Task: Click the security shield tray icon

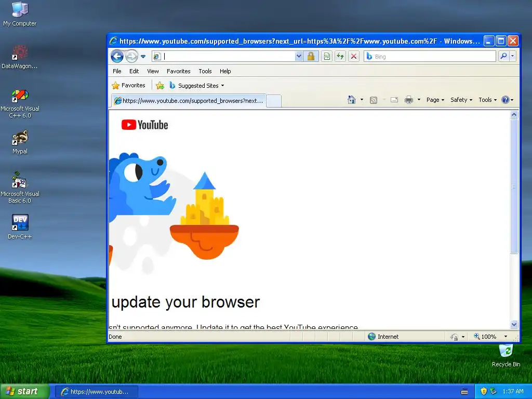Action: pos(484,391)
